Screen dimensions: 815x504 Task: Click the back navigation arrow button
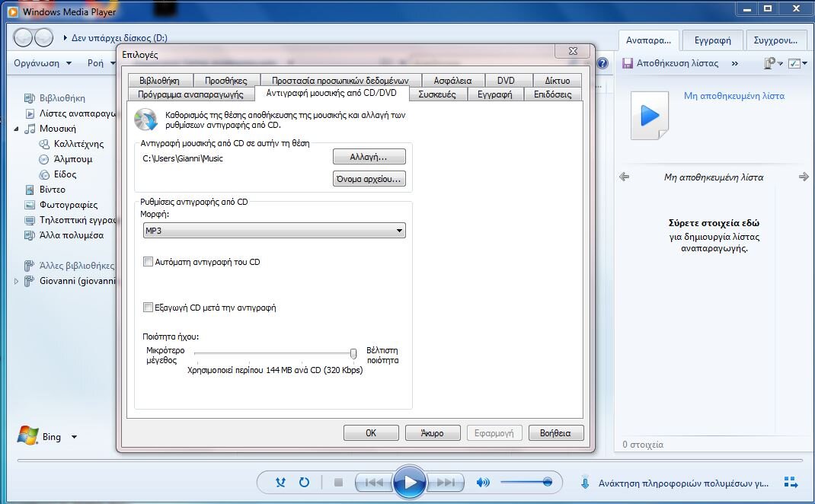point(24,37)
